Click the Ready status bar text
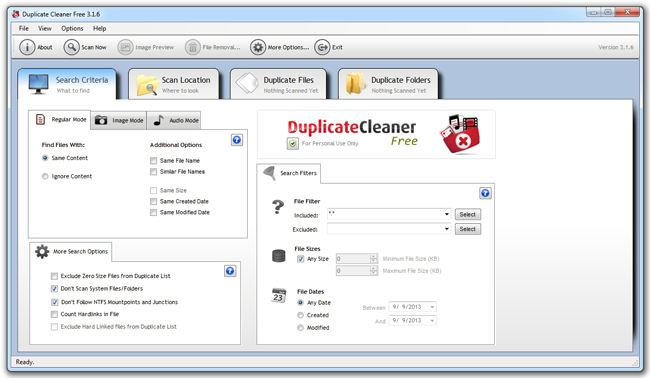The width and height of the screenshot is (650, 378). 25,362
